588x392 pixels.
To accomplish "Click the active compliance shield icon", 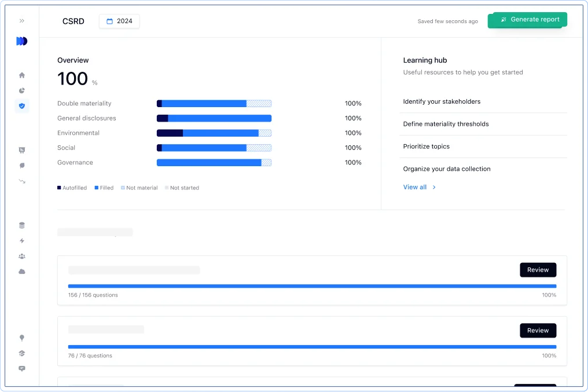I will (x=22, y=106).
